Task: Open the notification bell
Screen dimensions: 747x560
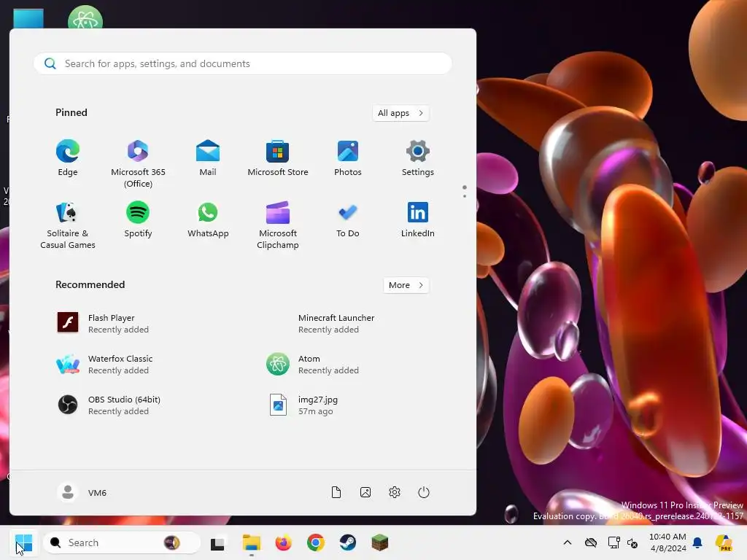Action: (697, 542)
